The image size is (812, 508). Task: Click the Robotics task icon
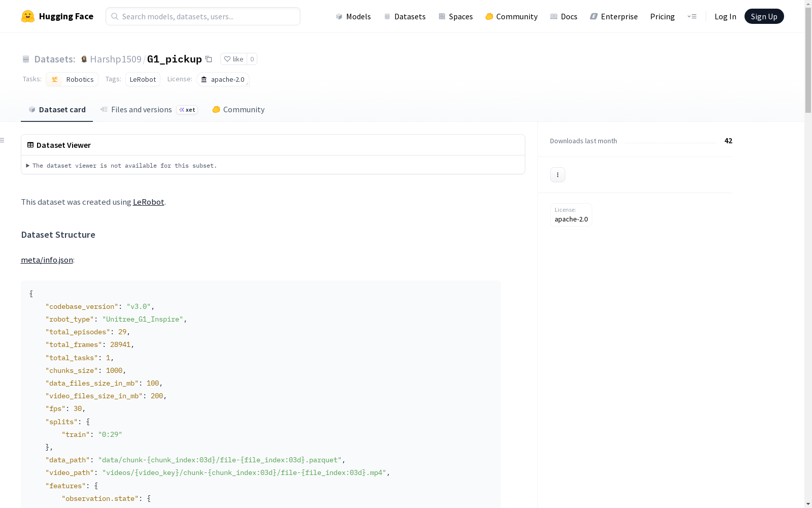[55, 79]
